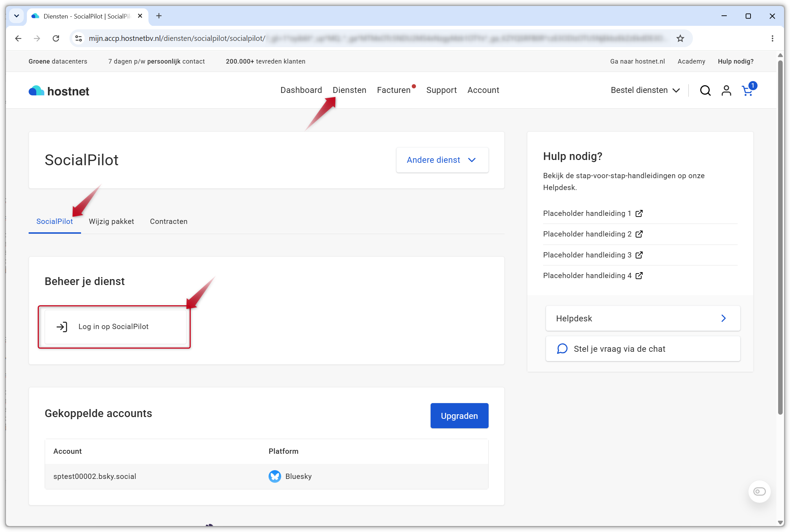Click the Upgraden button
Screen dimensions: 790x532
[x=459, y=416]
